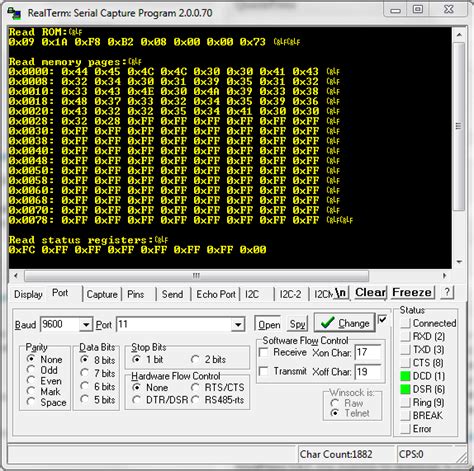The image size is (474, 471).
Task: Click the Xon Char input field
Action: (x=368, y=353)
